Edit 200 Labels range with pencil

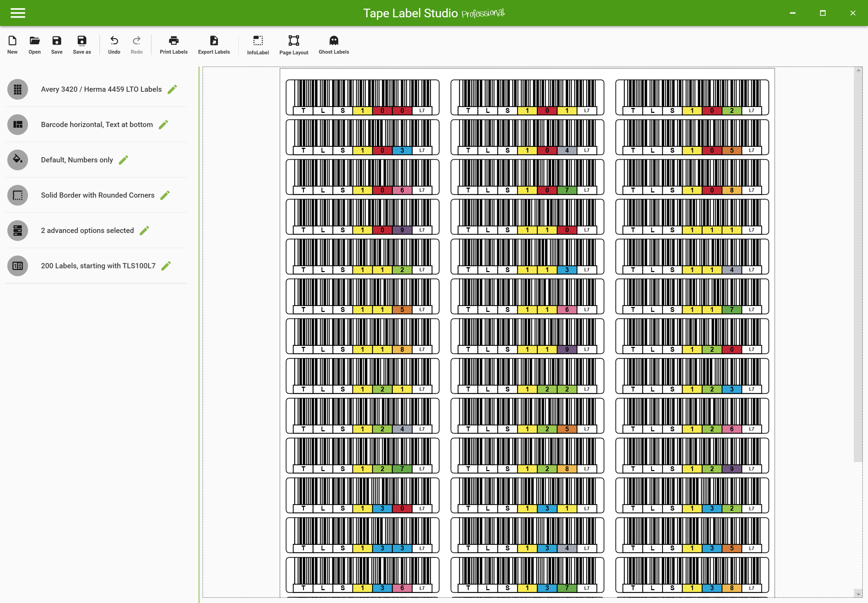point(166,265)
